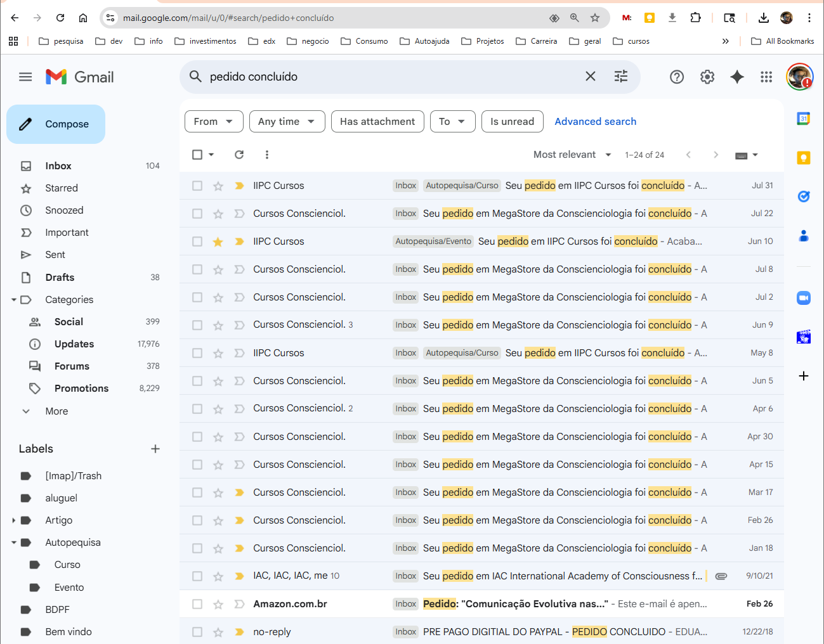Open the To filter dropdown
Screen dimensions: 824x644
click(x=453, y=122)
